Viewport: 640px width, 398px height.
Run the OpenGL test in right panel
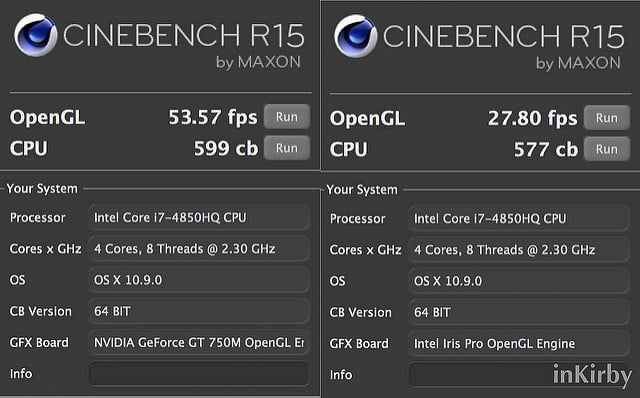607,118
